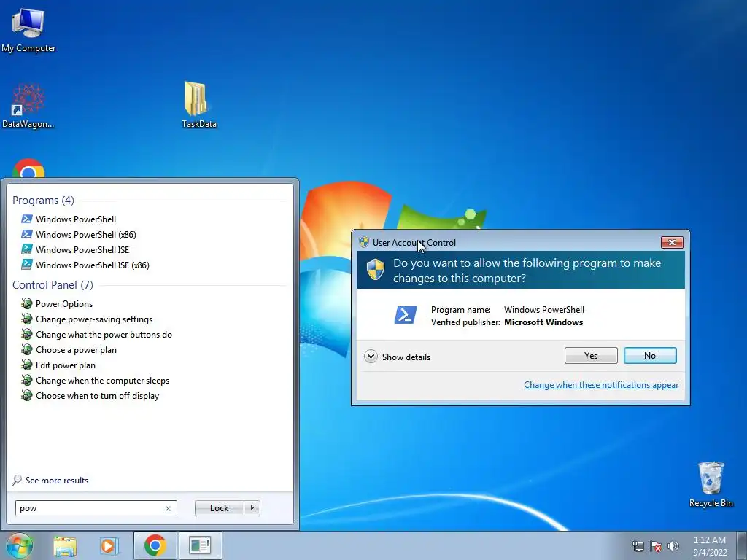Select Change power-saving settings
This screenshot has height=560, width=747.
(94, 319)
